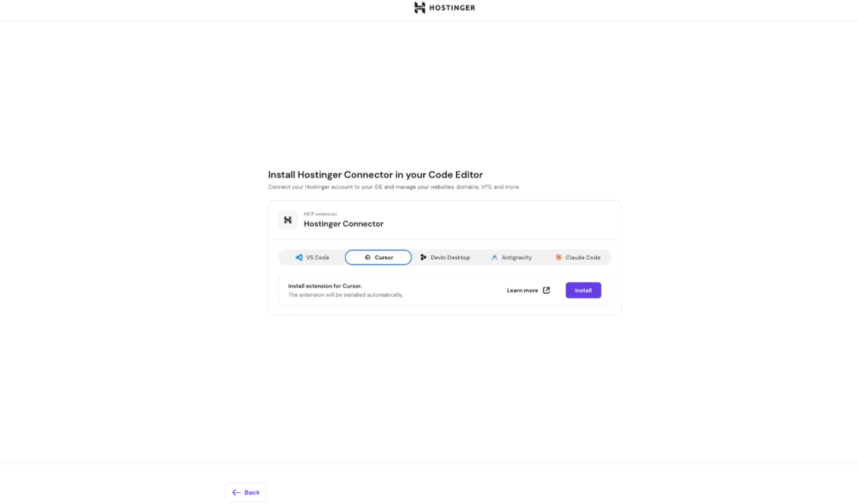858x504 pixels.
Task: Go back using the Back button label
Action: (x=252, y=493)
